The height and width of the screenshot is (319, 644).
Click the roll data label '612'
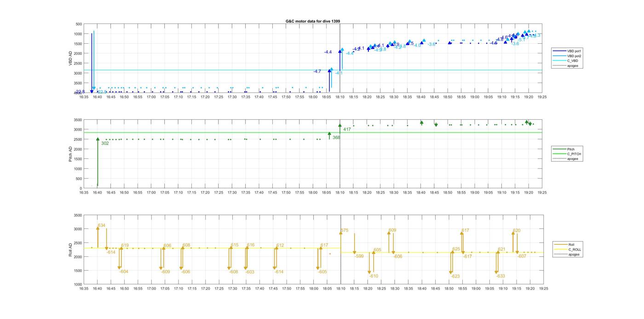(x=280, y=246)
